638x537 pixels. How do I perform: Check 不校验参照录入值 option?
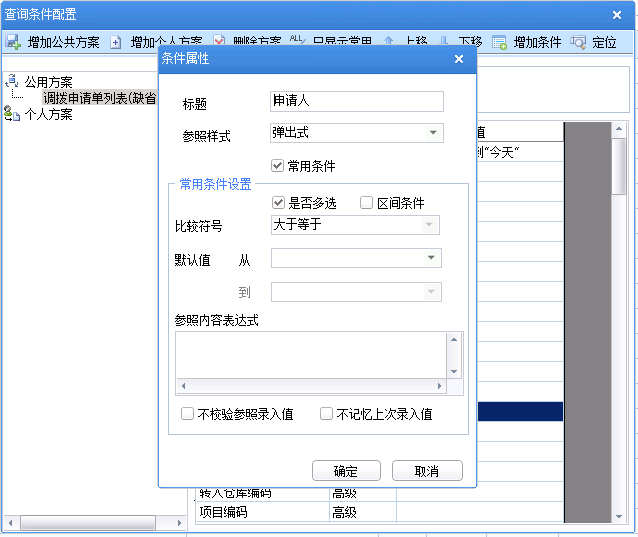(187, 414)
